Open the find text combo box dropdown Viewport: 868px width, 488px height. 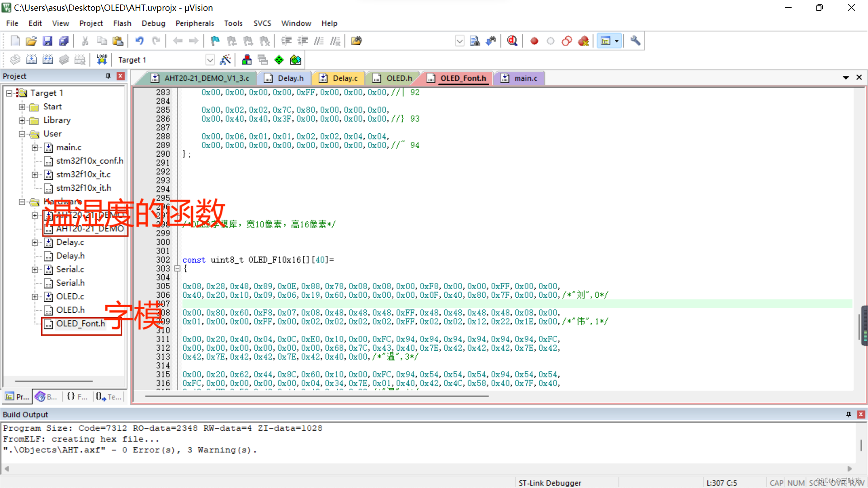point(459,41)
